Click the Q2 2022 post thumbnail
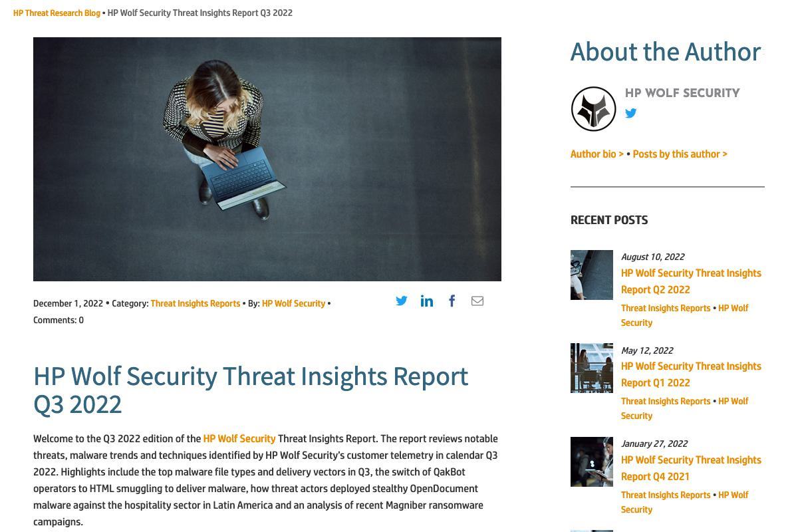The width and height of the screenshot is (798, 532). coord(592,275)
